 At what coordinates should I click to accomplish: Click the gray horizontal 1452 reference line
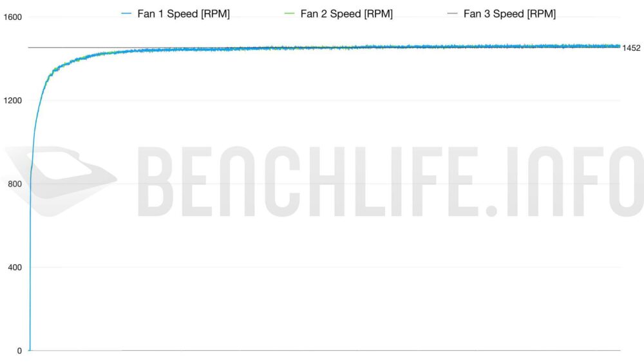pyautogui.click(x=82, y=48)
